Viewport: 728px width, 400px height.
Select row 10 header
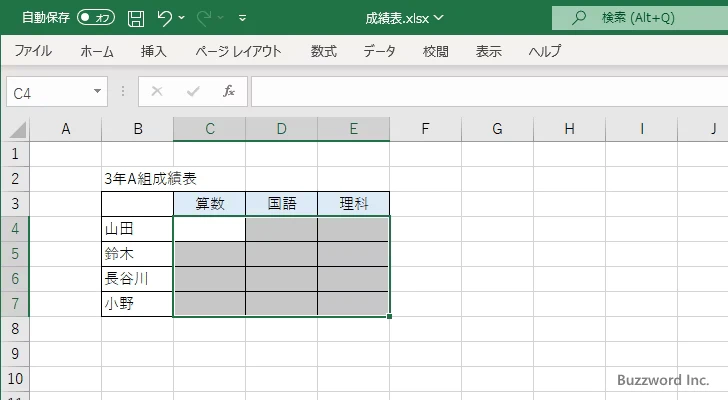coord(15,379)
